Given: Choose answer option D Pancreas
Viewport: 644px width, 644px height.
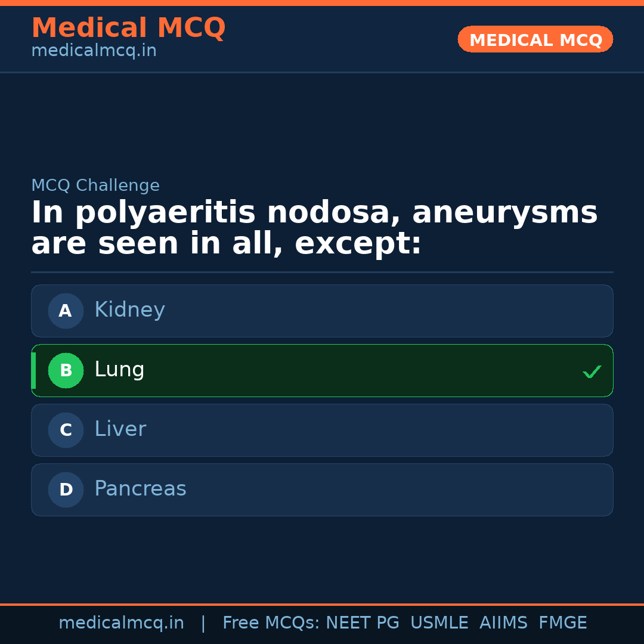Looking at the screenshot, I should click(x=322, y=490).
